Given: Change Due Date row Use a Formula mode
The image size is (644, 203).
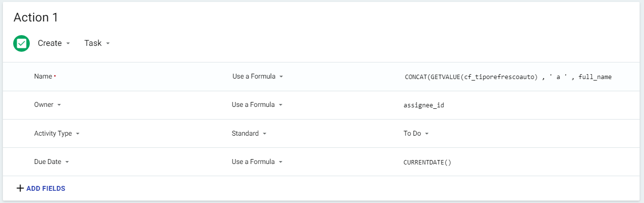Looking at the screenshot, I should tap(257, 162).
